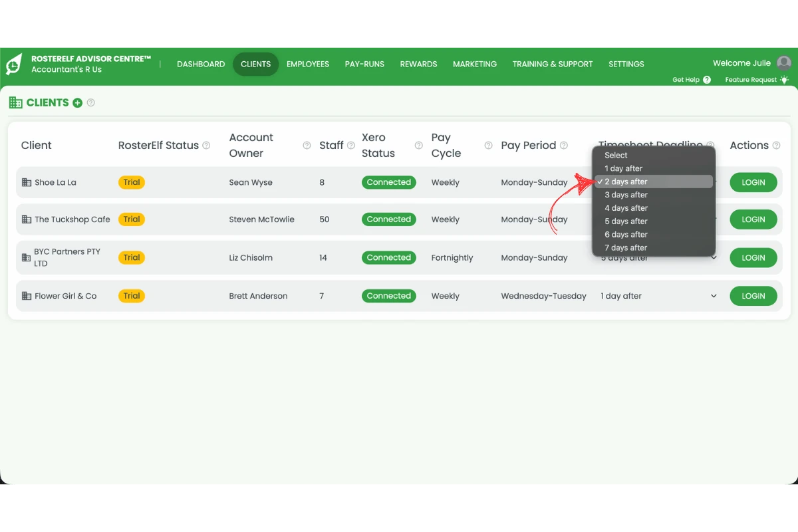The width and height of the screenshot is (798, 532).
Task: Open the Marketing section
Action: pyautogui.click(x=475, y=65)
